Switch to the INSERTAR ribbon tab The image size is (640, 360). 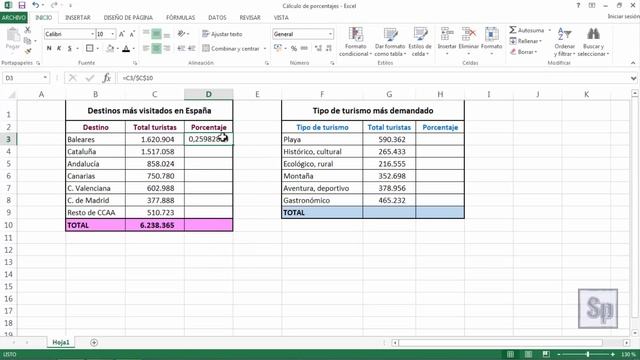[78, 18]
